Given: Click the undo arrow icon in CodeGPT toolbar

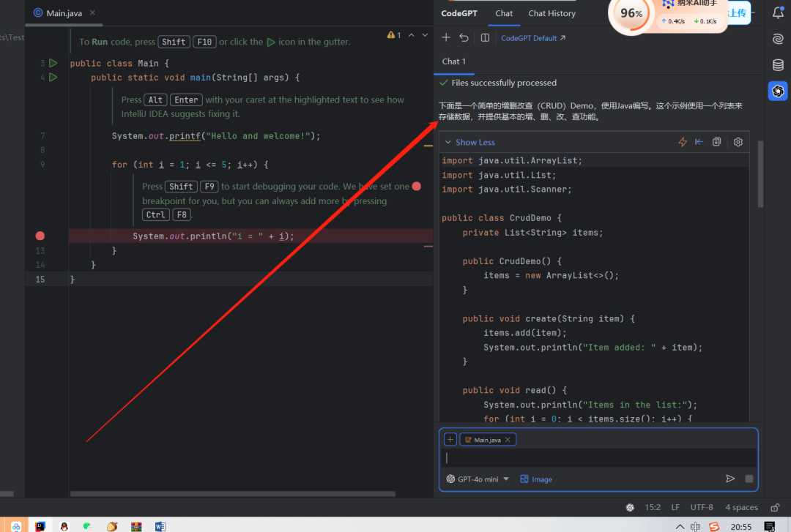Looking at the screenshot, I should (464, 38).
